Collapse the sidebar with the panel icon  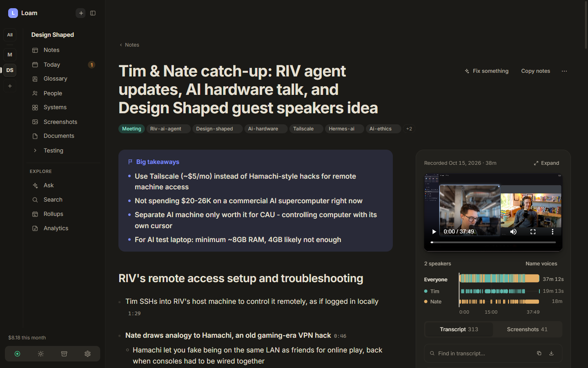click(93, 13)
